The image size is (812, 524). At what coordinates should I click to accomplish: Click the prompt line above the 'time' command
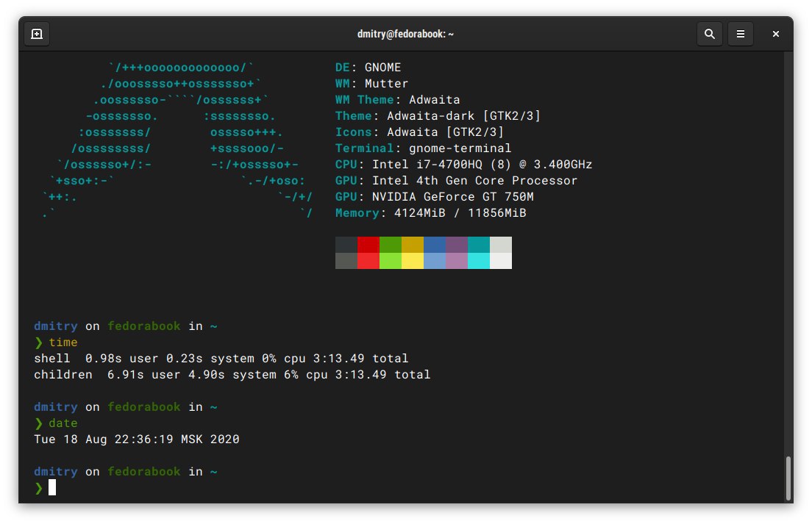(125, 326)
